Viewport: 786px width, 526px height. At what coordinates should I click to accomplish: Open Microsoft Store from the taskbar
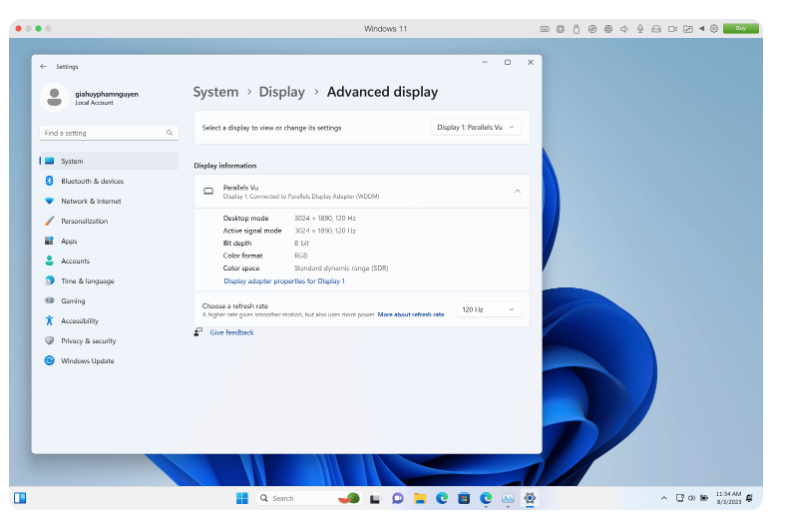(x=464, y=498)
